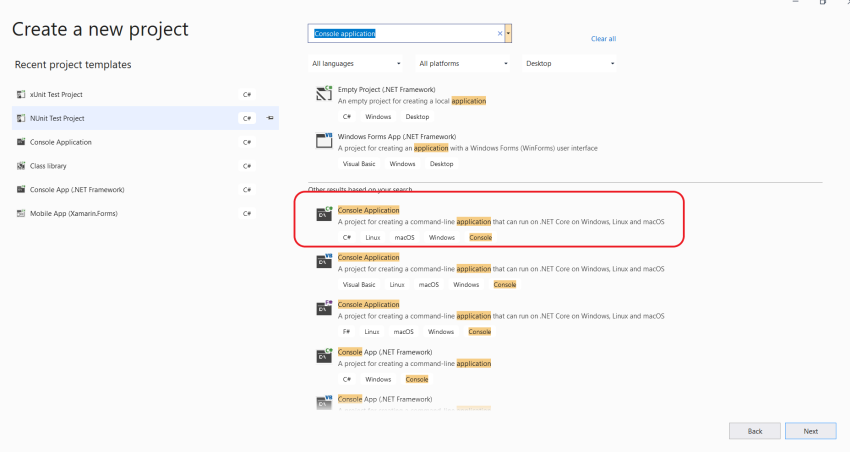The height and width of the screenshot is (452, 850).
Task: Click the Back button
Action: (755, 431)
